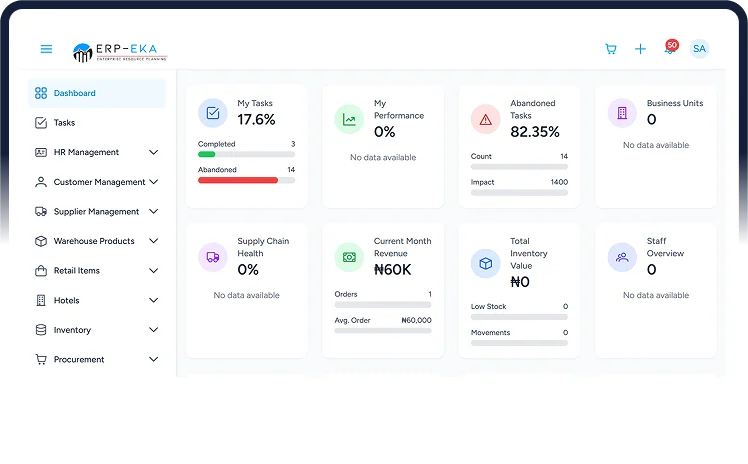Expand the Procurement sidebar section
This screenshot has height=464, width=748.
click(153, 359)
